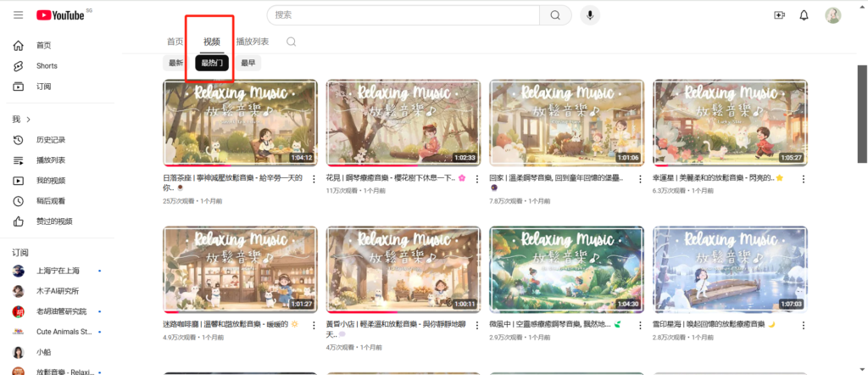The image size is (868, 375).
Task: Open title 黃昏小店 | 輕柔溫和放鬆音樂
Action: pos(396,329)
